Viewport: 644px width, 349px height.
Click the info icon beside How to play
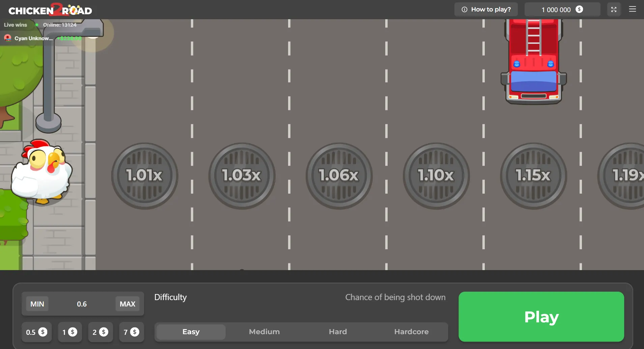(465, 9)
